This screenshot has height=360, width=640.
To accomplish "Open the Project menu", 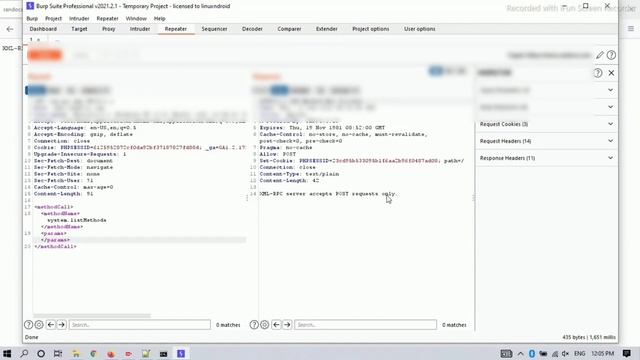I will pos(53,18).
